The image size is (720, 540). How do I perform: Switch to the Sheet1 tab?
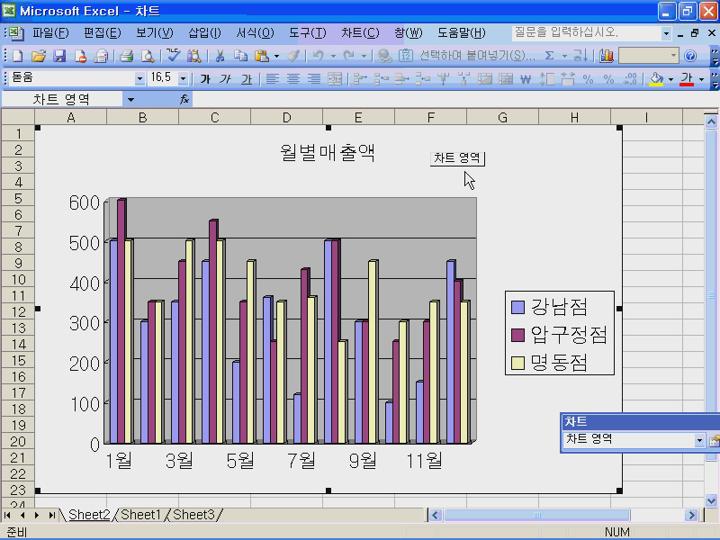click(x=140, y=515)
